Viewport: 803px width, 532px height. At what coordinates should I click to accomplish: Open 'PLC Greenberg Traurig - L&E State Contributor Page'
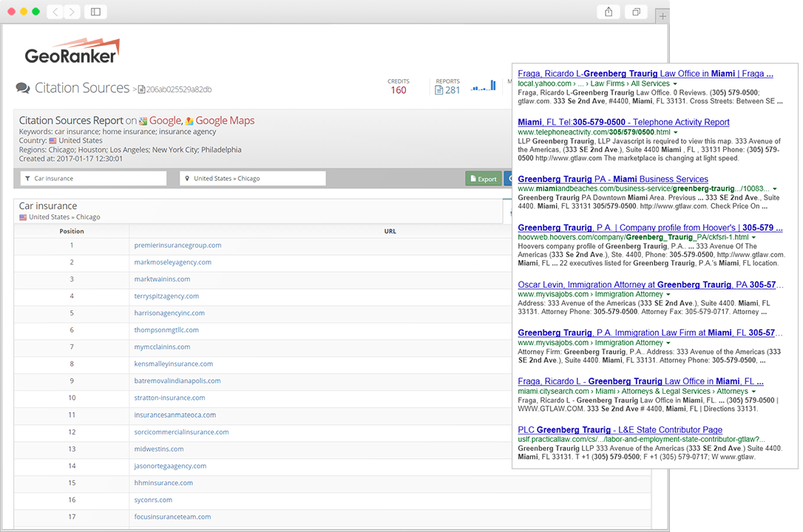point(620,430)
